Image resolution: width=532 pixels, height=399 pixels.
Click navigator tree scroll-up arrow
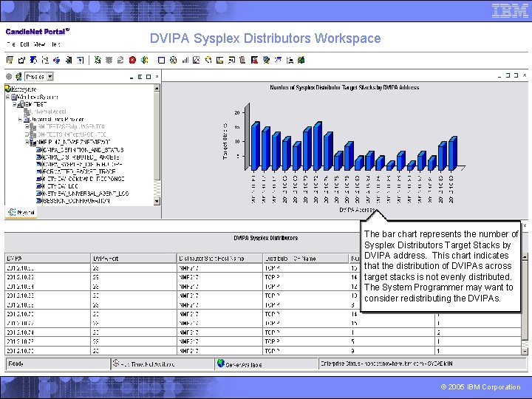pos(157,88)
